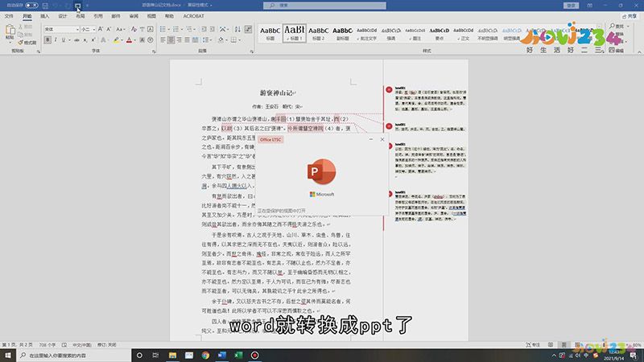The image size is (644, 362).
Task: Select the 副标题 style
Action: [x=343, y=33]
